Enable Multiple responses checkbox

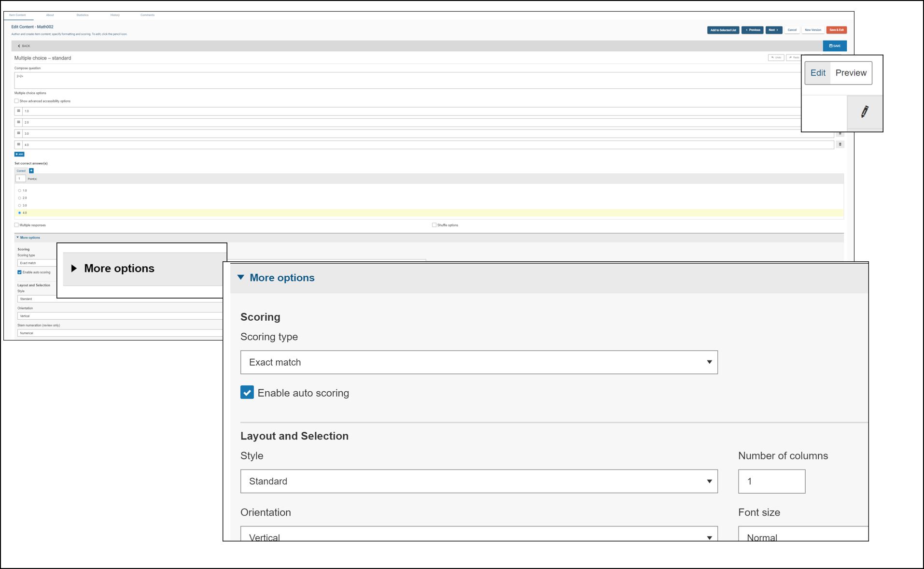coord(16,225)
